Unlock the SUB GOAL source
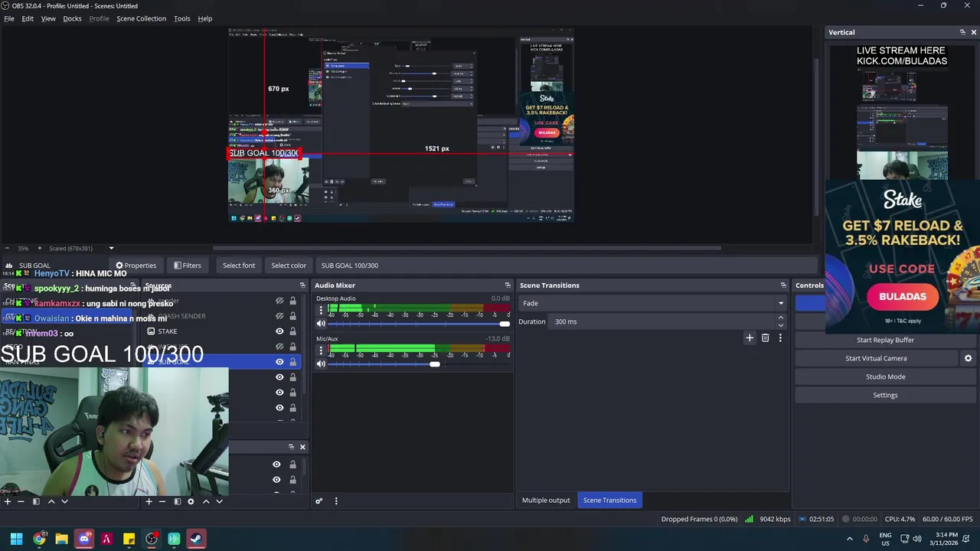980x551 pixels. click(x=292, y=362)
